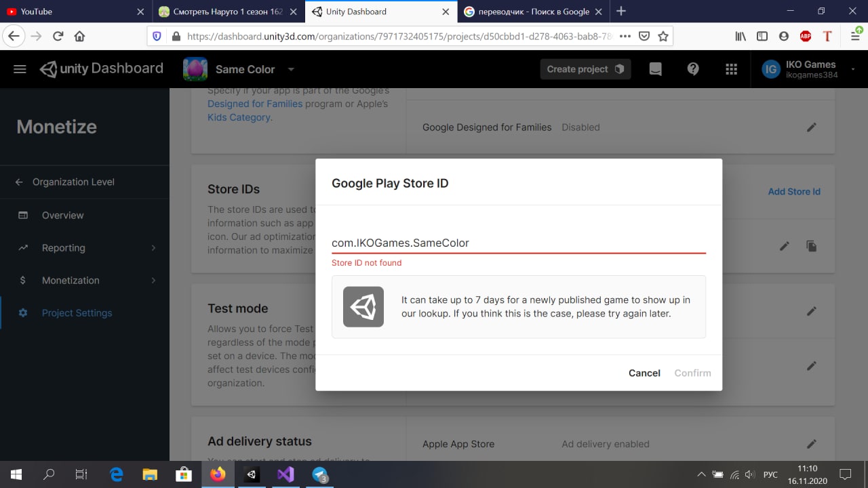Close the Unity Dashboard browser tab
The image size is (868, 488).
445,12
